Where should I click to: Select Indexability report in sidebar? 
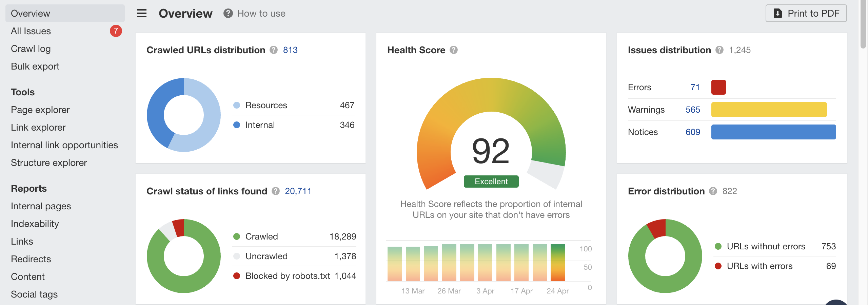point(35,224)
